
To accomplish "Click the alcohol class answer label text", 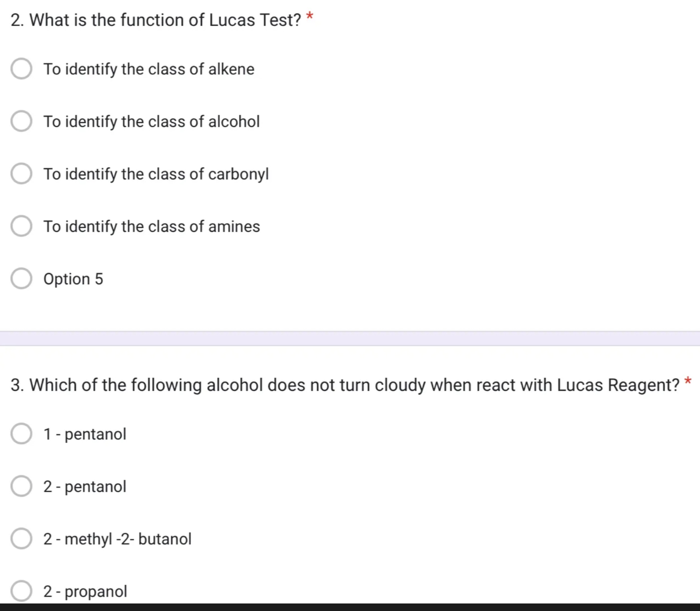I will pyautogui.click(x=151, y=121).
